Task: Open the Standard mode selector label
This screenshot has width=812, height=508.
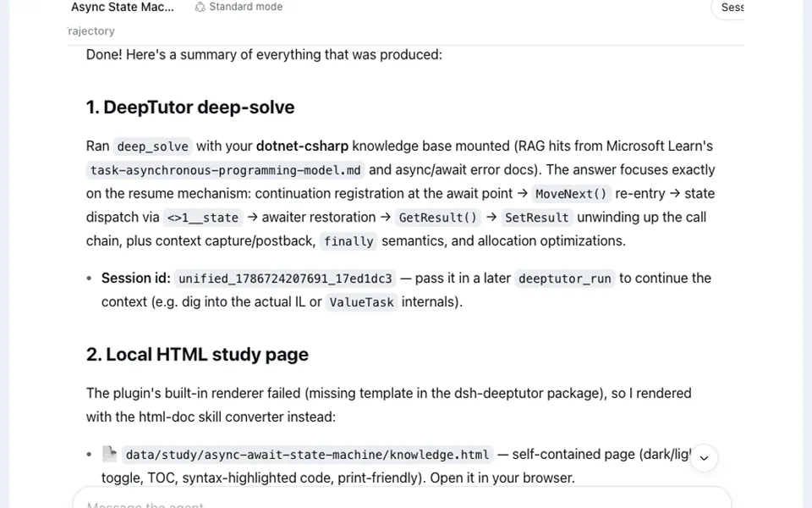Action: 245,8
